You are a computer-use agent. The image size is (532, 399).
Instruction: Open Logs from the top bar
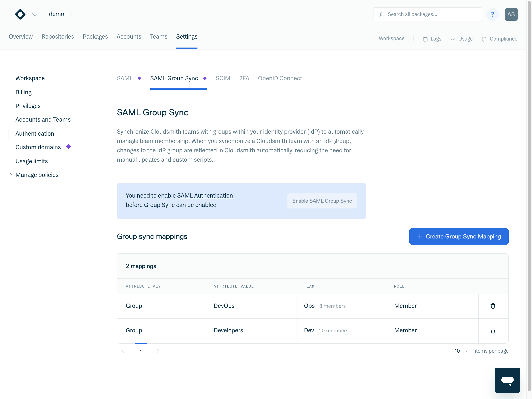432,39
